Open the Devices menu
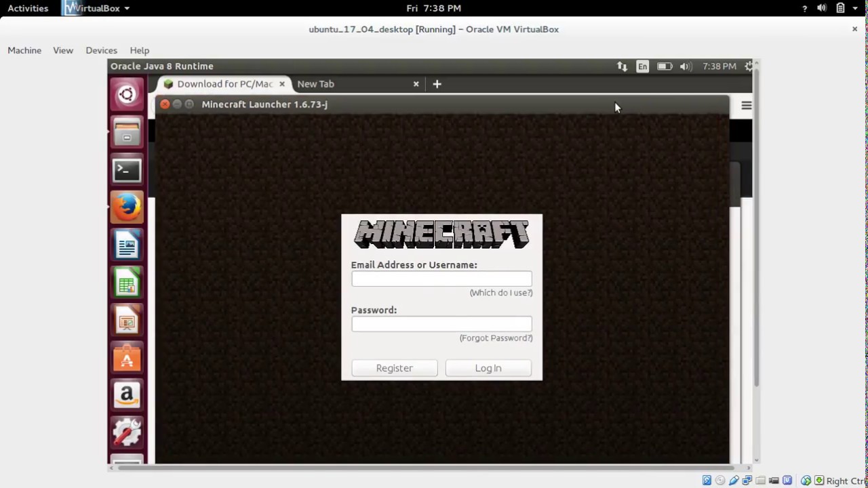The image size is (868, 488). point(101,50)
